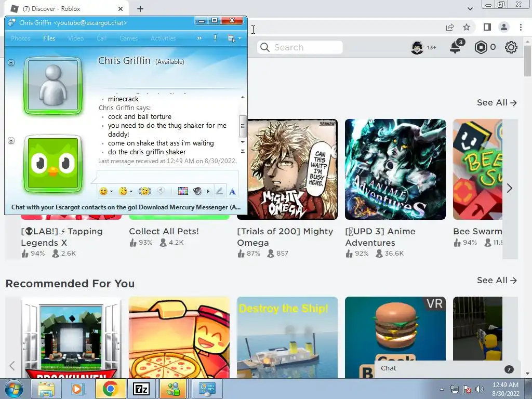
Task: Open the show menu icon dropdown
Action: [x=234, y=38]
